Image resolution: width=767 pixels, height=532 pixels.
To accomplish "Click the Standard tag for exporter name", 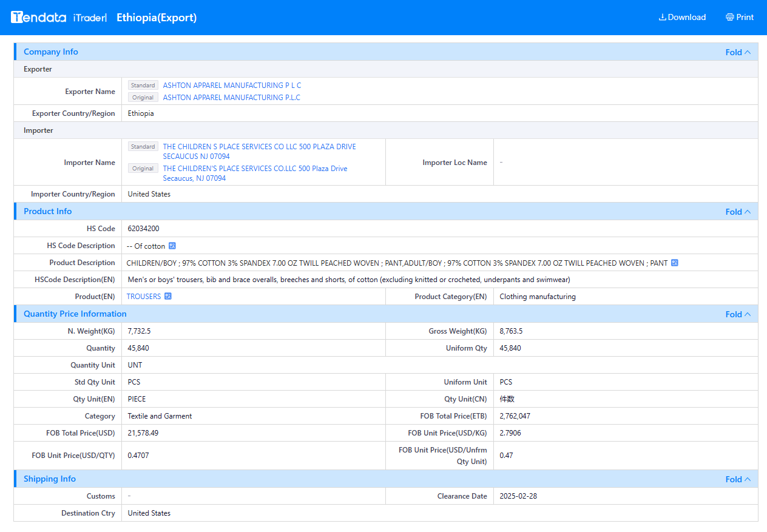I will coord(143,86).
